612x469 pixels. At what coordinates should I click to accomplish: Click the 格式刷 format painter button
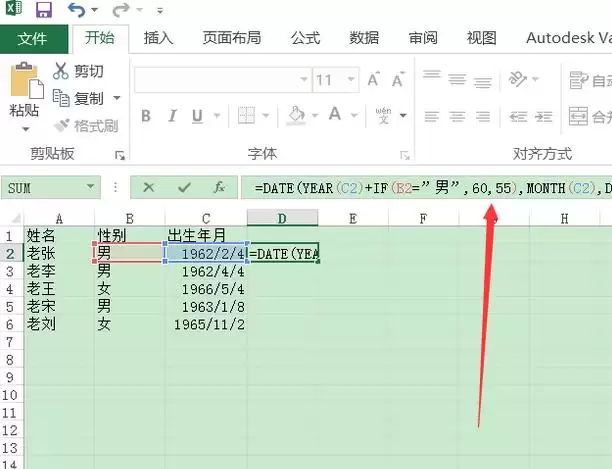86,126
